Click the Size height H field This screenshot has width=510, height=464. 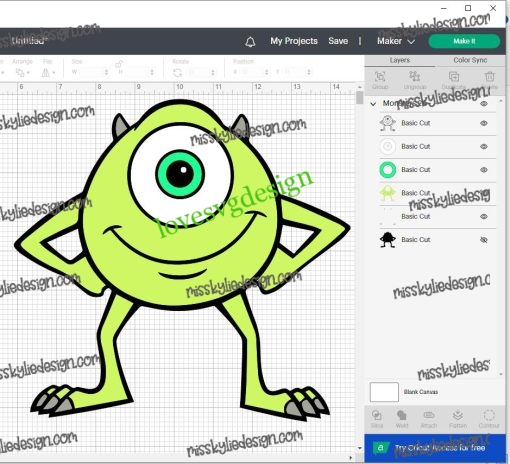[x=133, y=72]
